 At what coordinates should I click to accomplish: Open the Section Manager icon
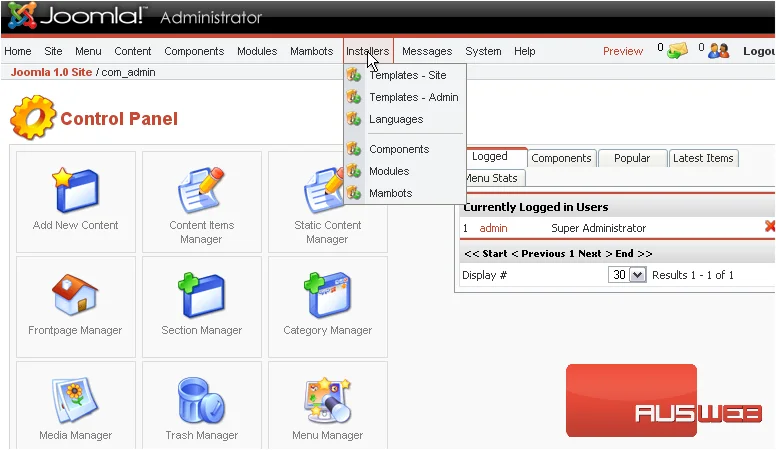[x=201, y=295]
